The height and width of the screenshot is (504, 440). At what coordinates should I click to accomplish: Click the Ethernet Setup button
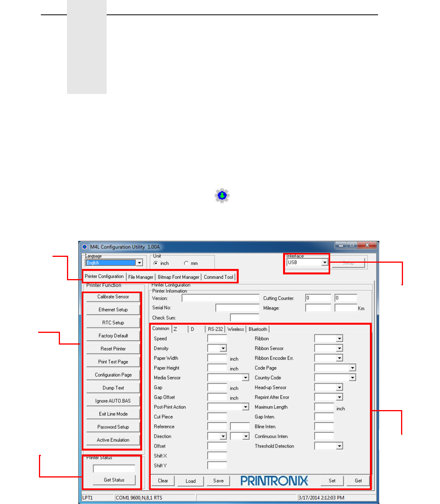click(x=113, y=310)
